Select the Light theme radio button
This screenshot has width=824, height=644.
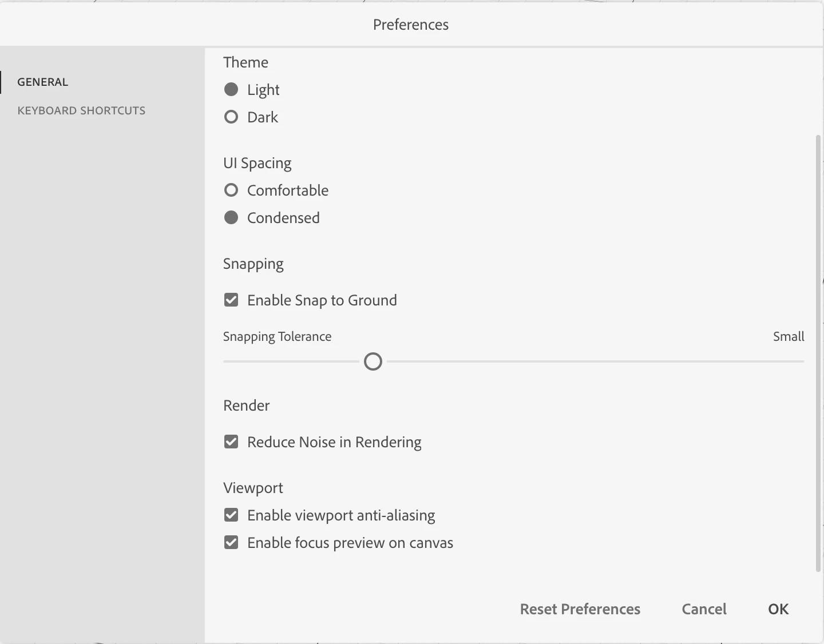[x=231, y=90]
